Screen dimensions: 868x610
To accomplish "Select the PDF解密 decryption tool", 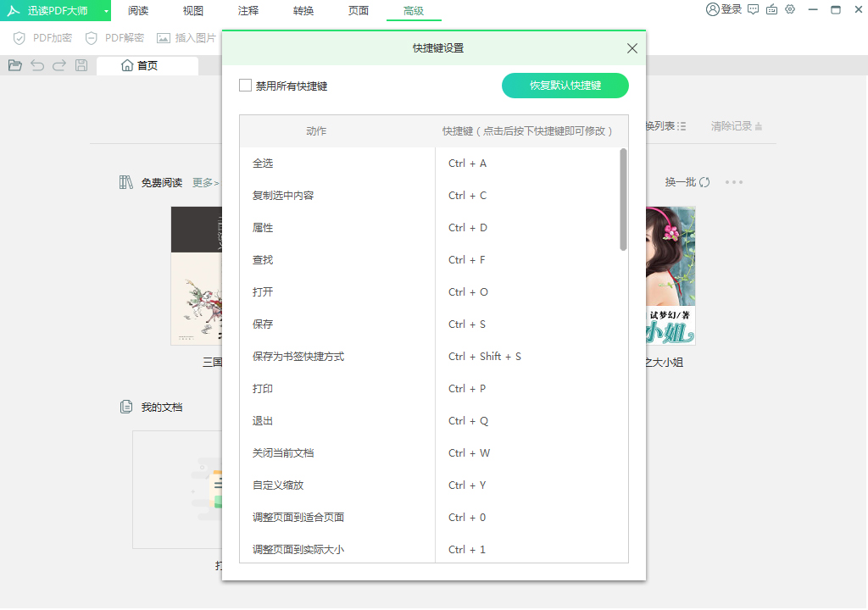I will 114,37.
